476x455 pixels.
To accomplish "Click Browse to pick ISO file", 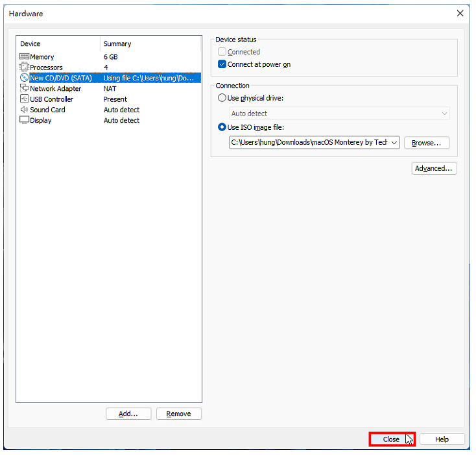I will tap(427, 143).
